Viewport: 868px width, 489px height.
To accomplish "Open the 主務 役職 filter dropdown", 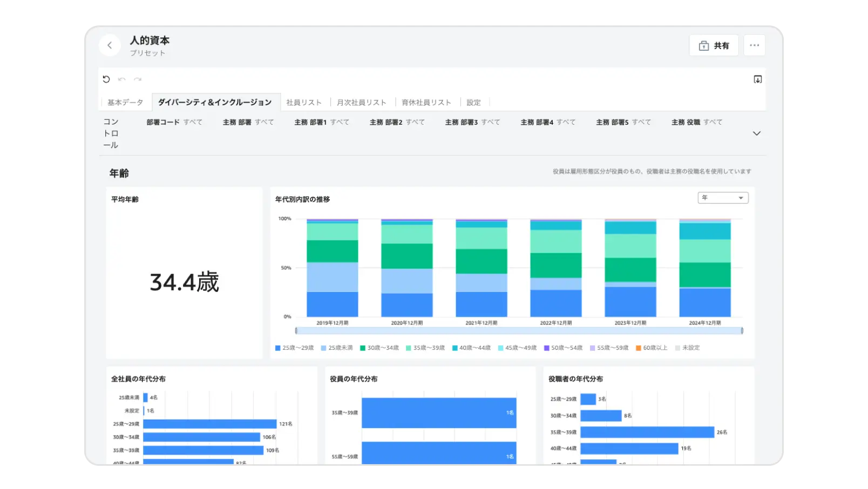I will coord(696,122).
